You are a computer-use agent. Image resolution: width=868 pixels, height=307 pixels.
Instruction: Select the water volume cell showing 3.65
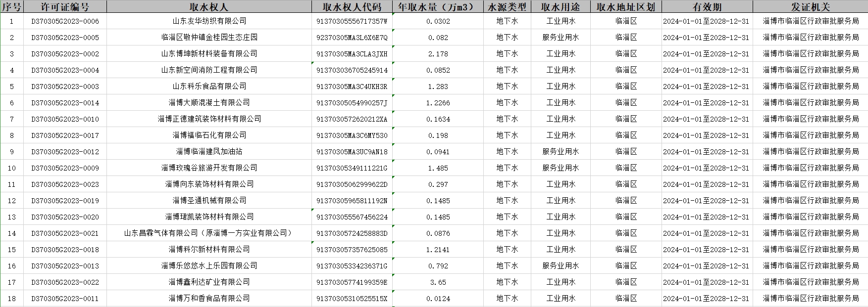pyautogui.click(x=438, y=282)
